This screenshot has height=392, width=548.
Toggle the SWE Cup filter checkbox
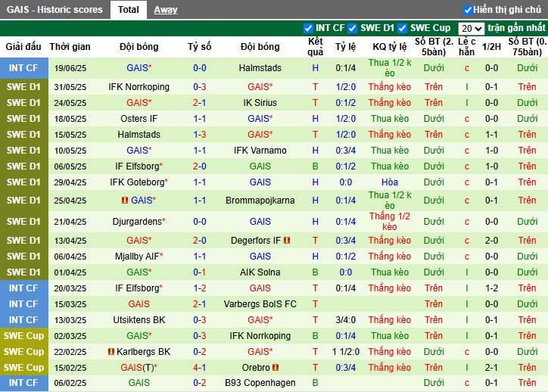[x=403, y=28]
